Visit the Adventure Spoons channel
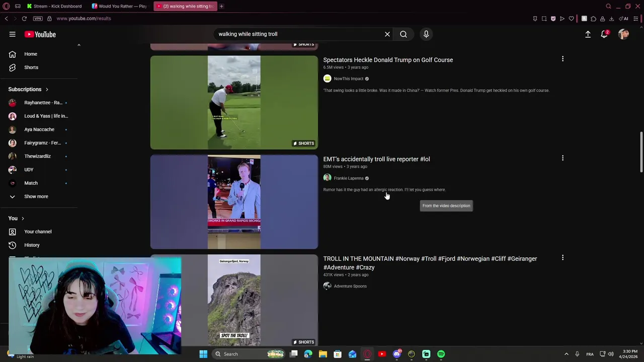 click(350, 286)
